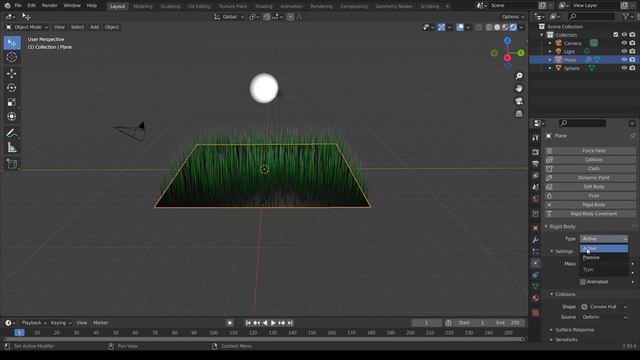
Task: Click the pan view hand icon
Action: pos(519,89)
